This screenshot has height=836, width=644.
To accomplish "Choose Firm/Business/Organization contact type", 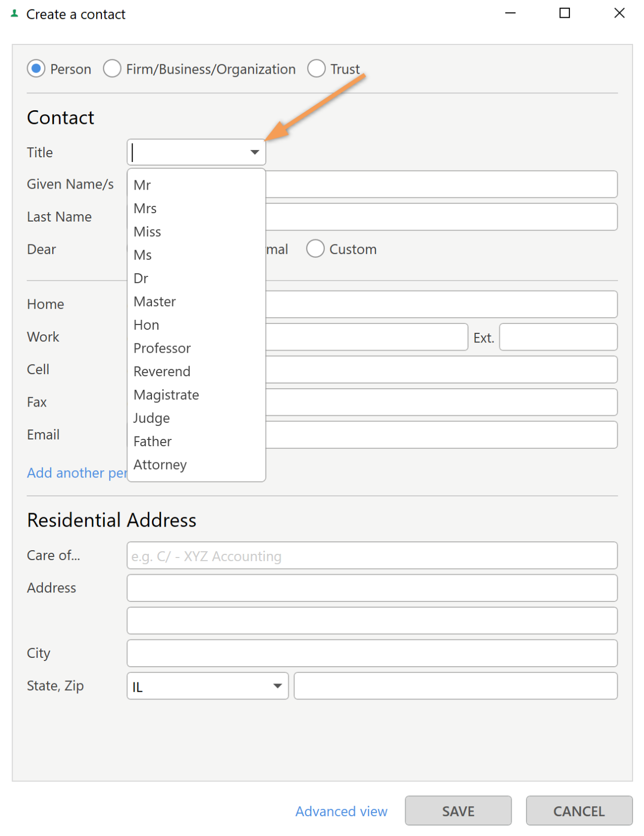I will 112,68.
